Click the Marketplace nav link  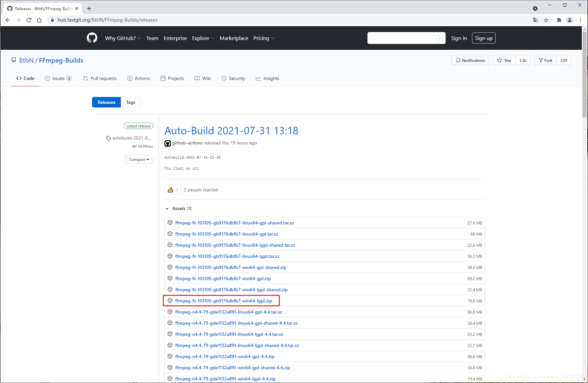coord(234,38)
